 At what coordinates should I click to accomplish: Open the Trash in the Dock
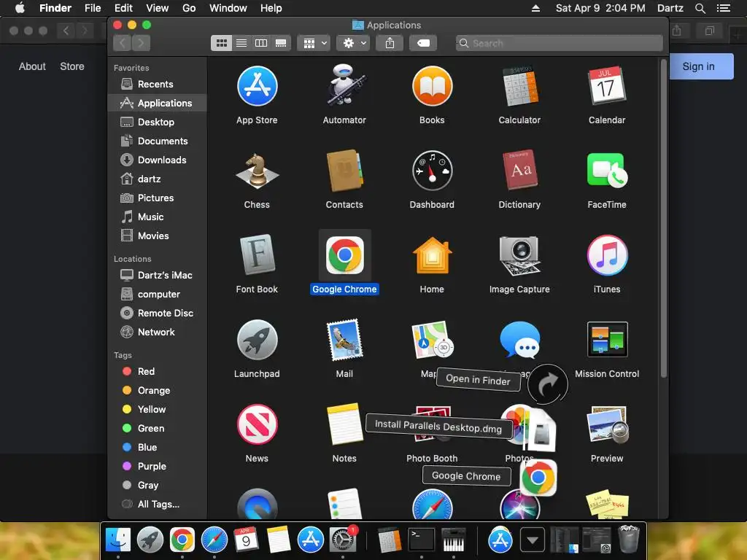tap(628, 539)
